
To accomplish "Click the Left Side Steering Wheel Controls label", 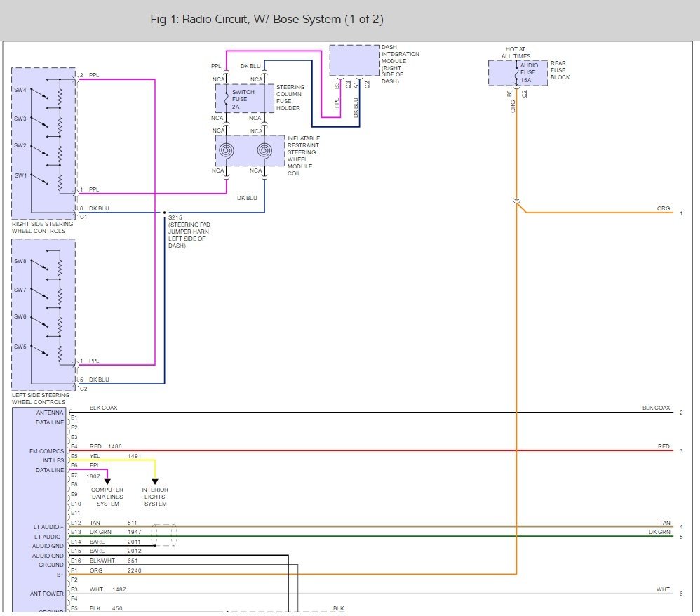I will (43, 399).
